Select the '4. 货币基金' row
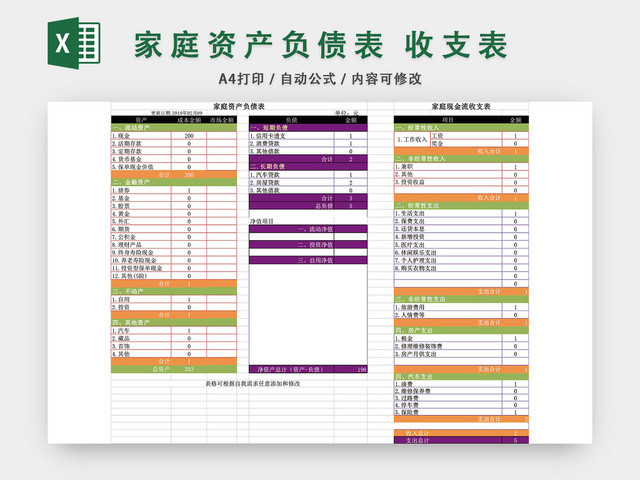This screenshot has height=480, width=640. tap(174, 159)
